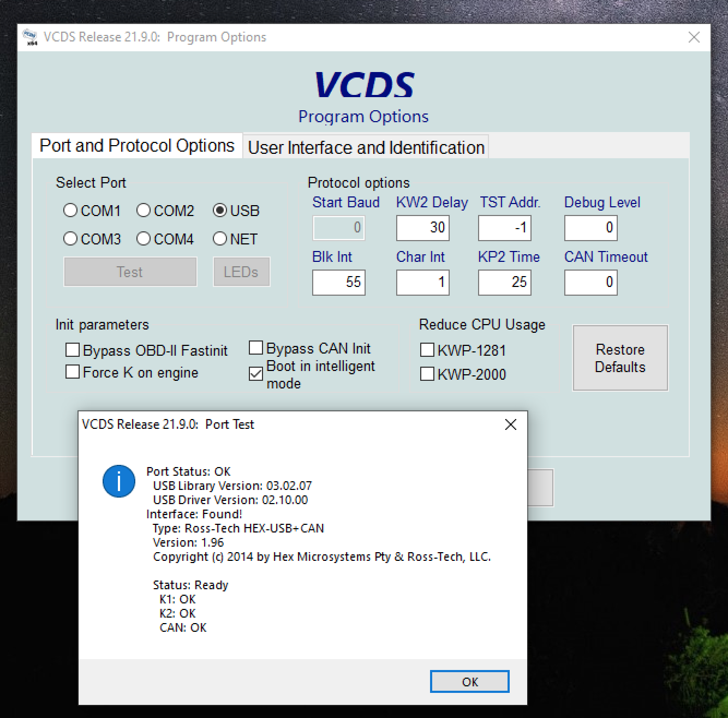The height and width of the screenshot is (718, 728).
Task: Click 'K2: OK' status line
Action: pyautogui.click(x=177, y=613)
